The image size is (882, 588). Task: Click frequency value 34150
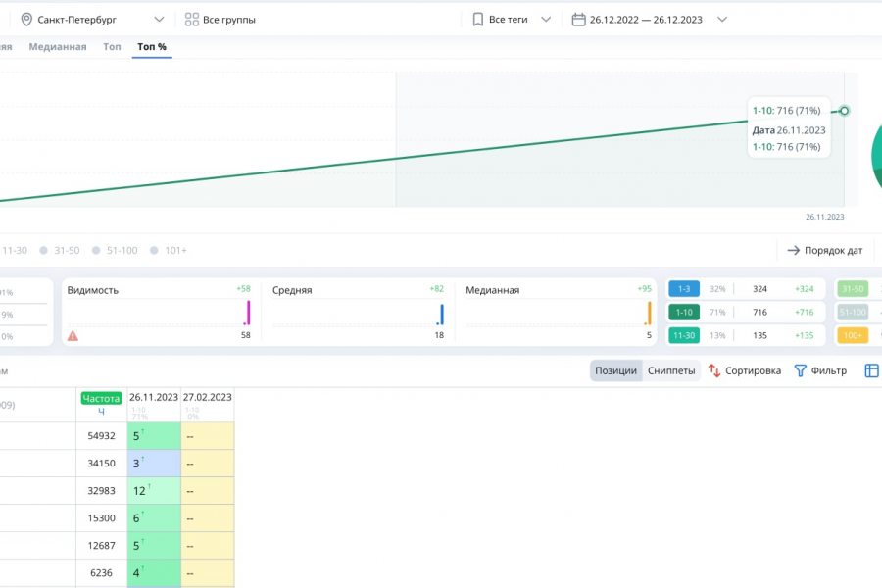101,464
